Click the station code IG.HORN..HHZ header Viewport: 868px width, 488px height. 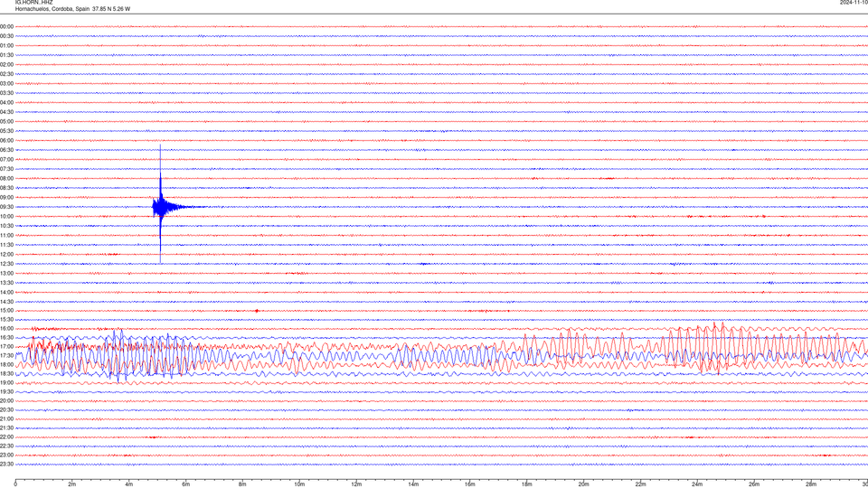[x=33, y=2]
